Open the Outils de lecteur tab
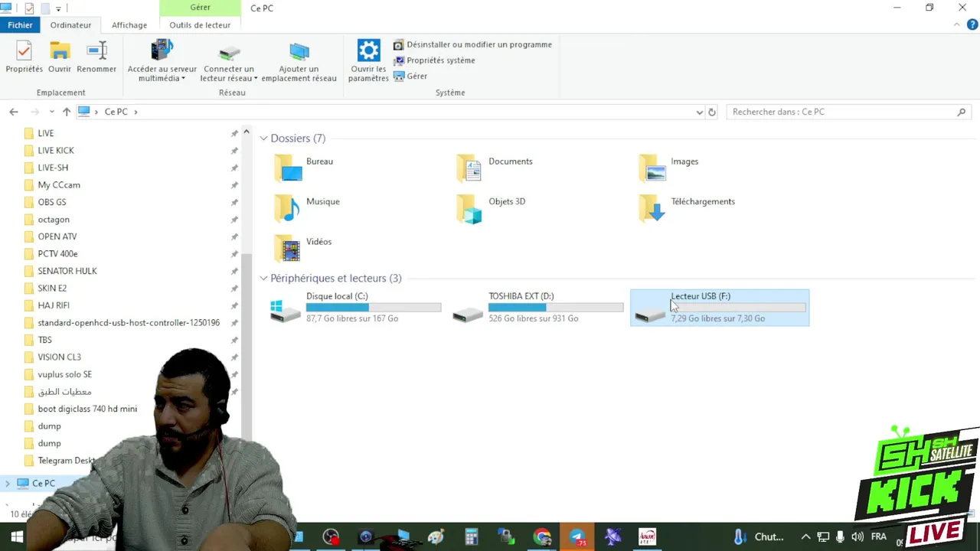 (x=200, y=25)
